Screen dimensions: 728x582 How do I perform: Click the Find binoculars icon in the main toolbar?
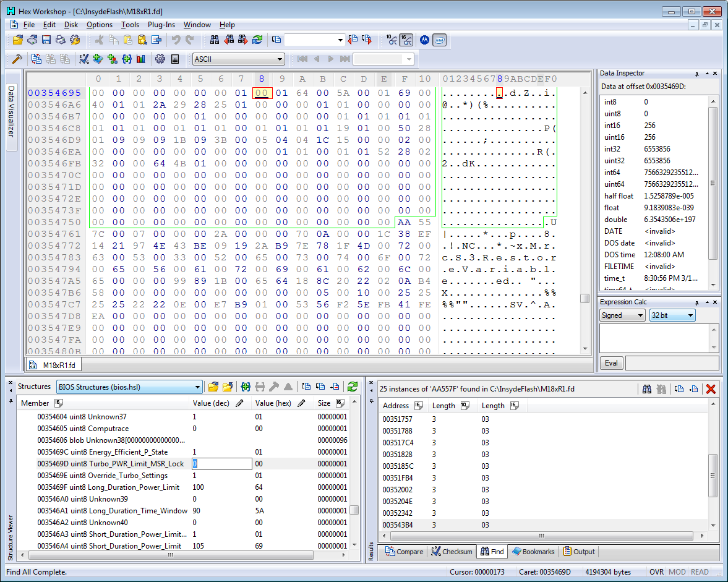tap(215, 40)
